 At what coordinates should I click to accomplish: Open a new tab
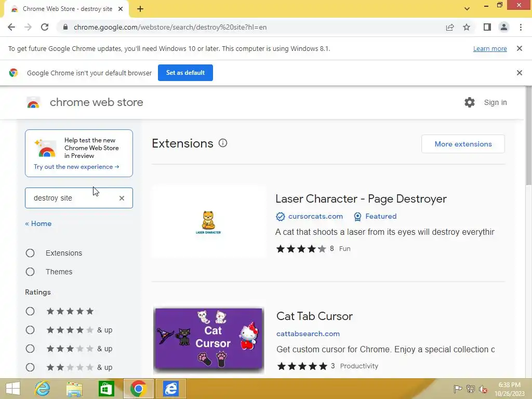[140, 9]
